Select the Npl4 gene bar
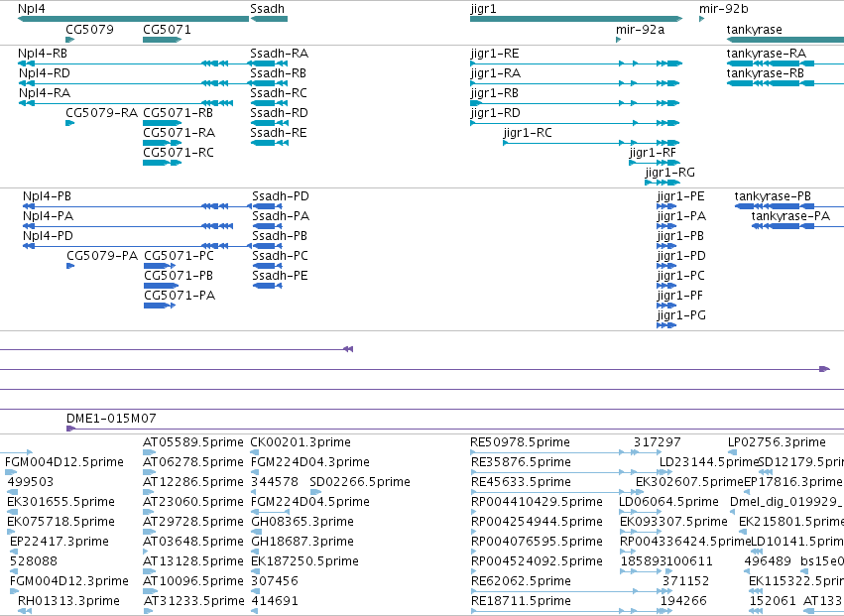This screenshot has height=616, width=844. coord(134,20)
